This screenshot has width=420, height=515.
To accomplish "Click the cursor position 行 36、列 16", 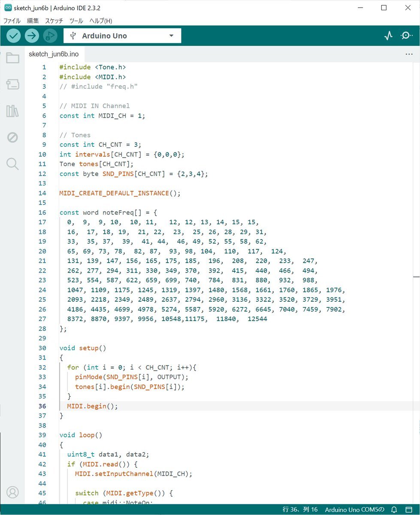I will pos(300,509).
